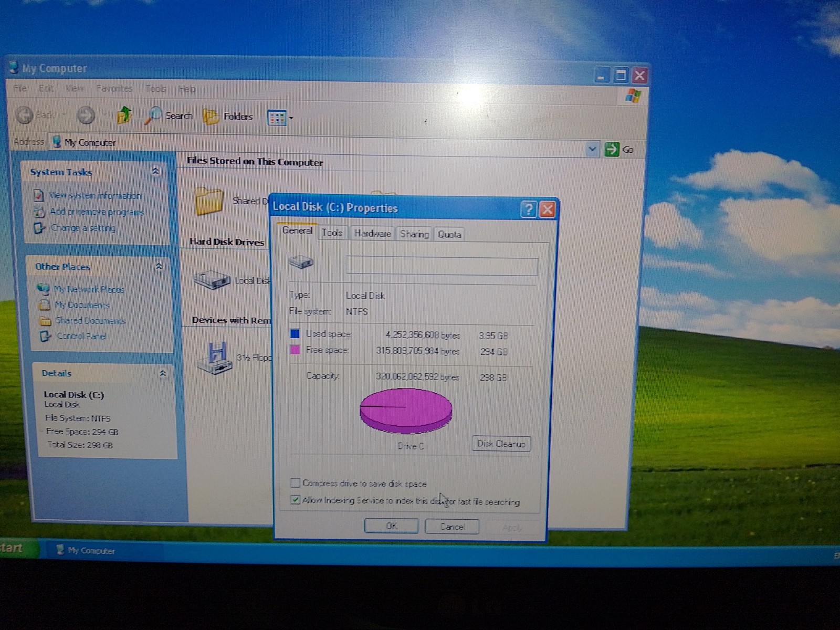The width and height of the screenshot is (840, 630).
Task: Select the 3½ Floppy drive icon
Action: point(215,358)
